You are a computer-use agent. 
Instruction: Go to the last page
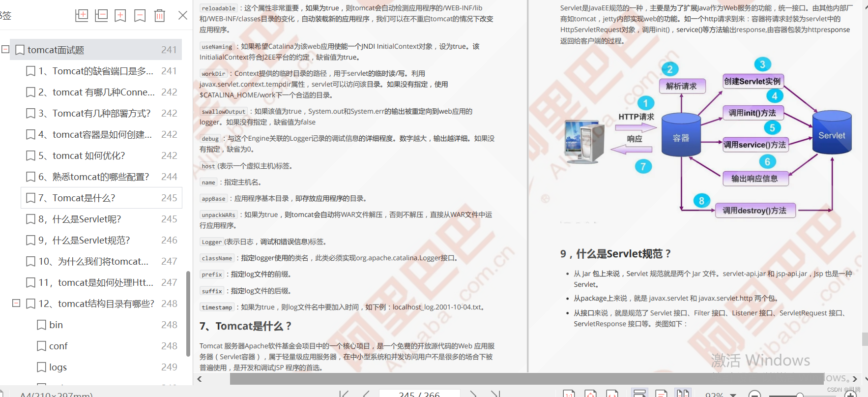pos(495,394)
